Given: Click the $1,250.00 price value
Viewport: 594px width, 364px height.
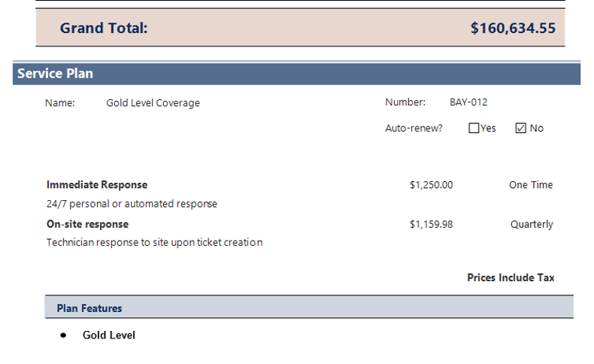Looking at the screenshot, I should tap(431, 185).
